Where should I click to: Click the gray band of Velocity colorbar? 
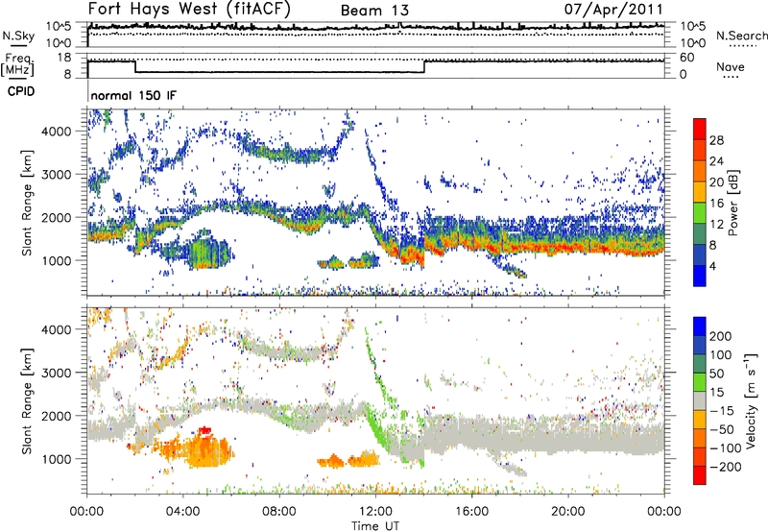(x=700, y=401)
